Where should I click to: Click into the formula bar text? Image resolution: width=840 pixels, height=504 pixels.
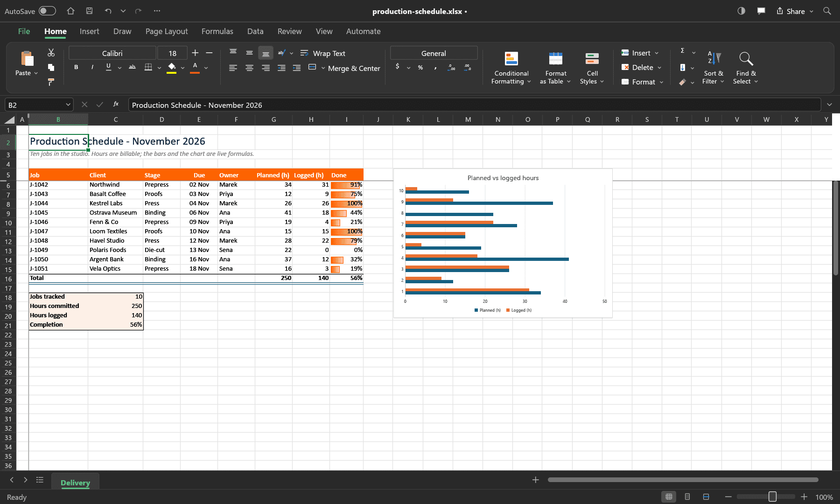point(474,105)
